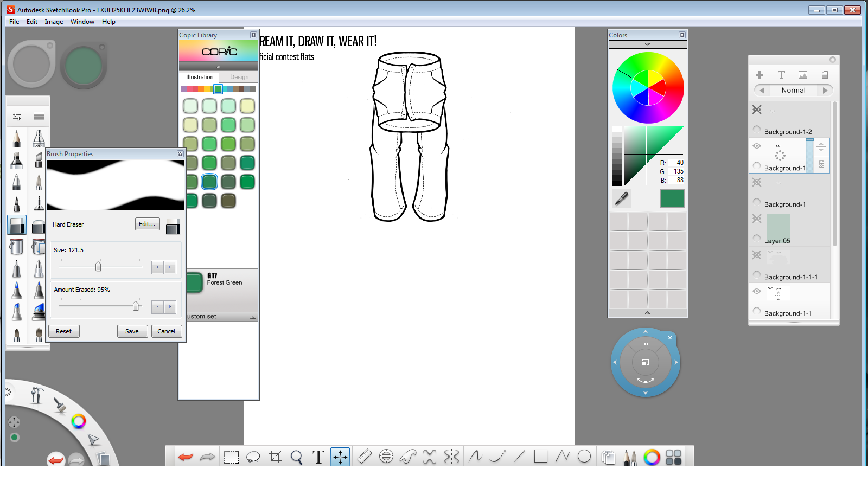This screenshot has height=488, width=868.
Task: Add a new layer with plus icon
Action: coord(759,75)
